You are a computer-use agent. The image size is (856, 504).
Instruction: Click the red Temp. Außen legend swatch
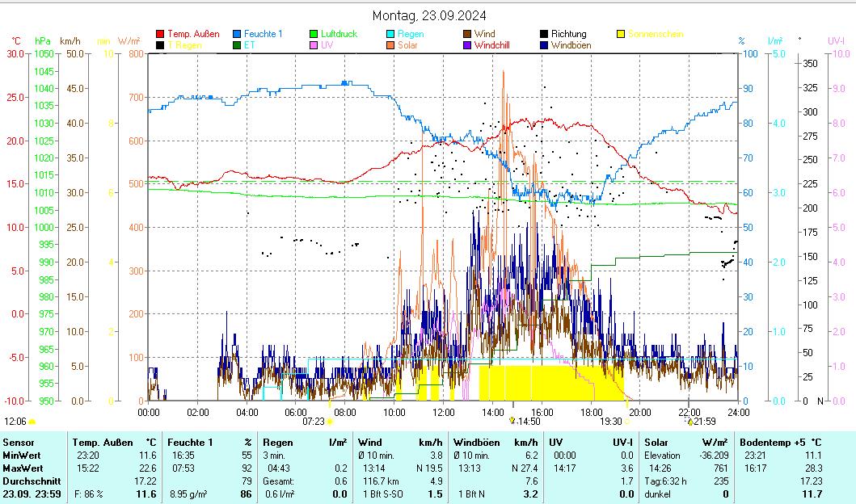[x=160, y=34]
